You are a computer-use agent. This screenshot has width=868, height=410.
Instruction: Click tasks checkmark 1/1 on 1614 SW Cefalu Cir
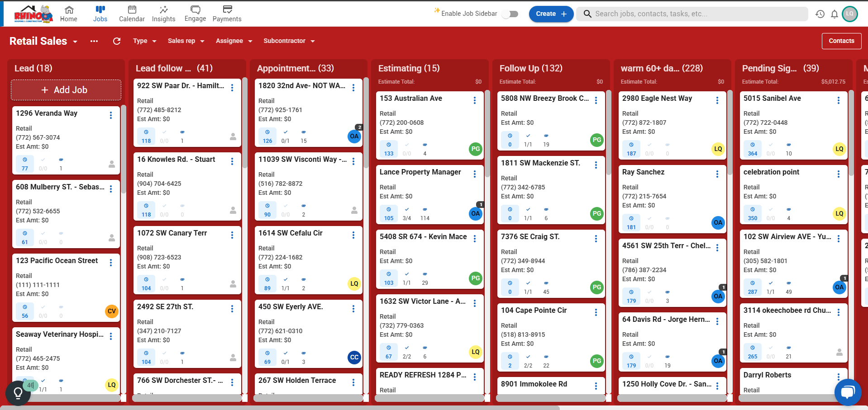pos(286,284)
